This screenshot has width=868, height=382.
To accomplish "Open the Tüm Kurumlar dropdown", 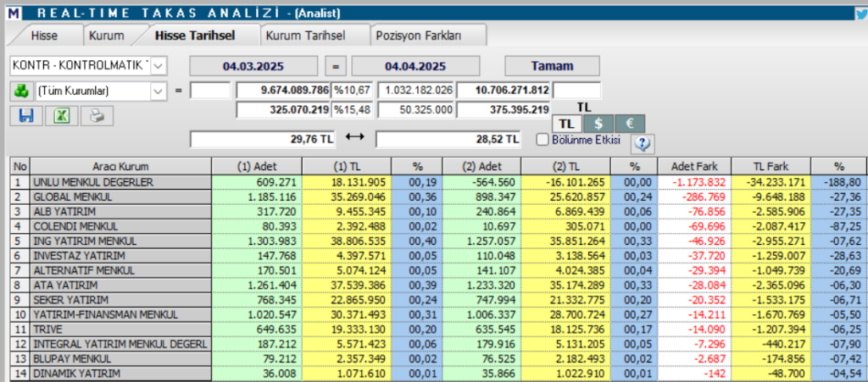I will pyautogui.click(x=159, y=91).
